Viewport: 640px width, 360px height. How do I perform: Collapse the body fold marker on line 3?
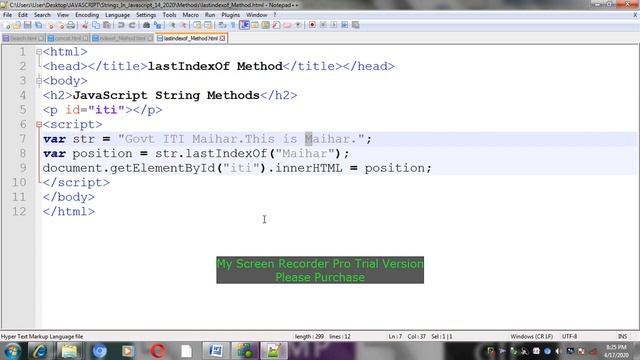tap(39, 81)
